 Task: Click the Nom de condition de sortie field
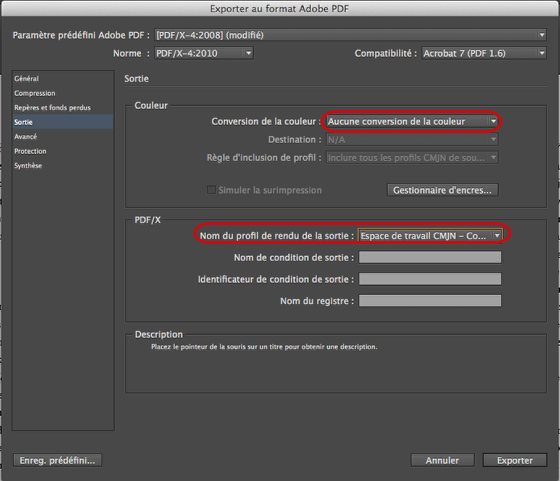pos(430,257)
